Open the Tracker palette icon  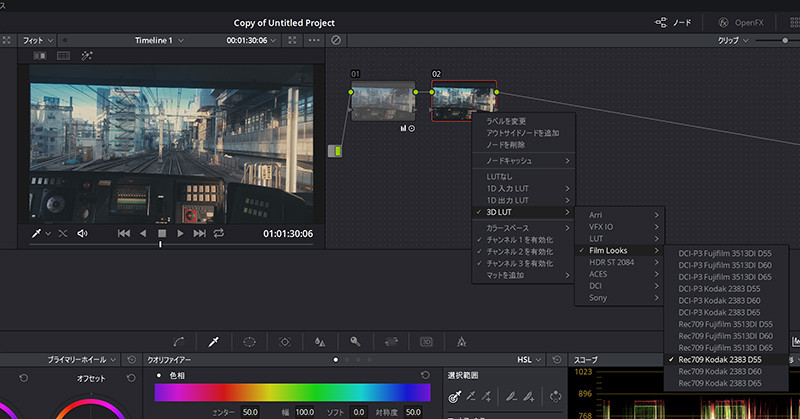click(x=285, y=342)
